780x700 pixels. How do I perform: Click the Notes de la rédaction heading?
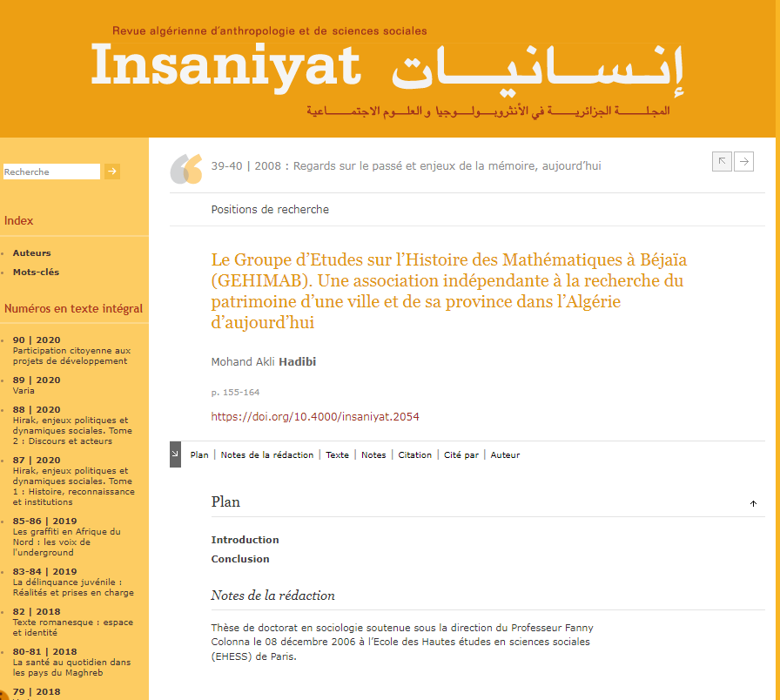click(x=272, y=596)
